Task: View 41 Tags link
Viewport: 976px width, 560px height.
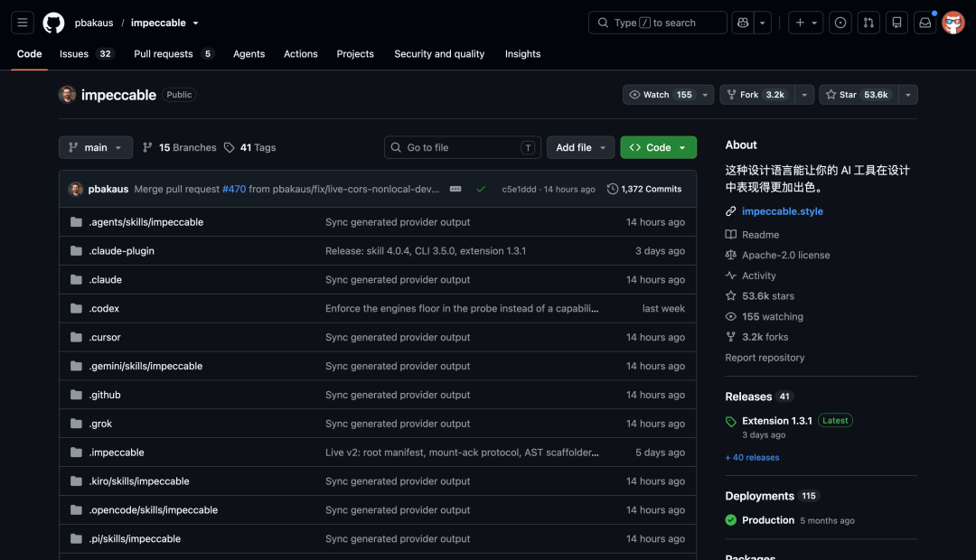Action: coord(249,147)
